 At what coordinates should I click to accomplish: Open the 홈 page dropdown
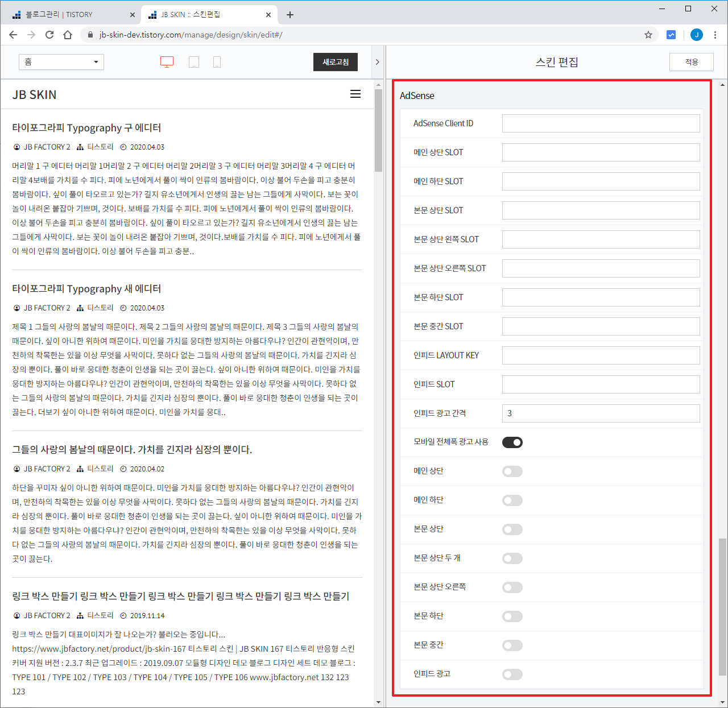click(61, 62)
